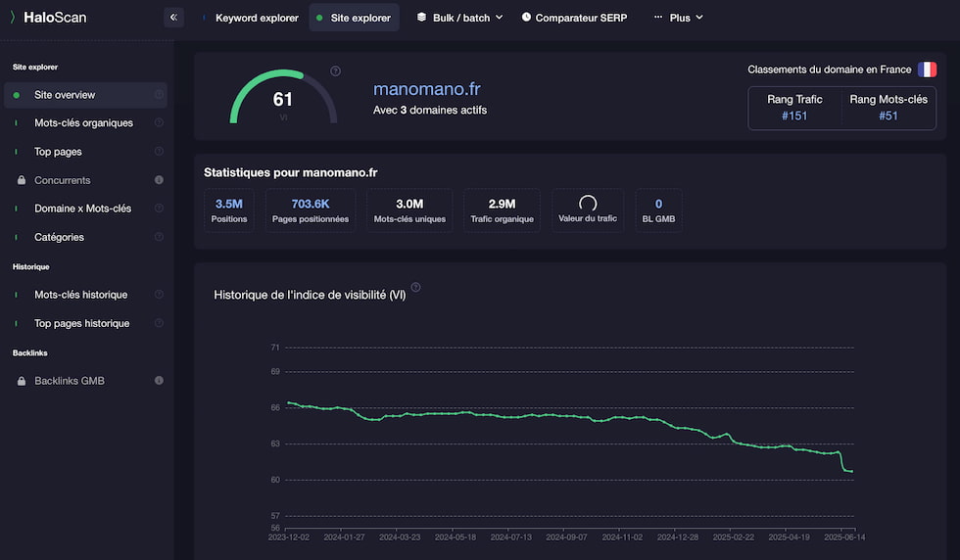Click the HaloScan logo
Screen dimensions: 960x560
pos(48,18)
